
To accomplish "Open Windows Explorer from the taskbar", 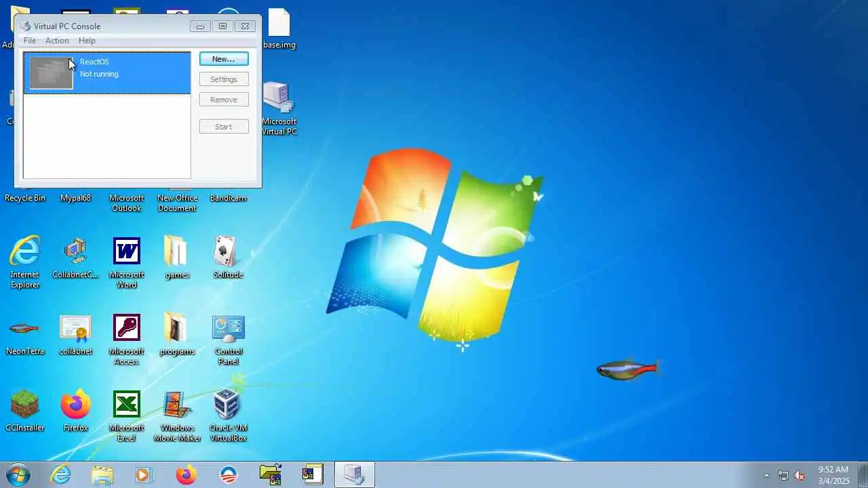I will [x=102, y=475].
